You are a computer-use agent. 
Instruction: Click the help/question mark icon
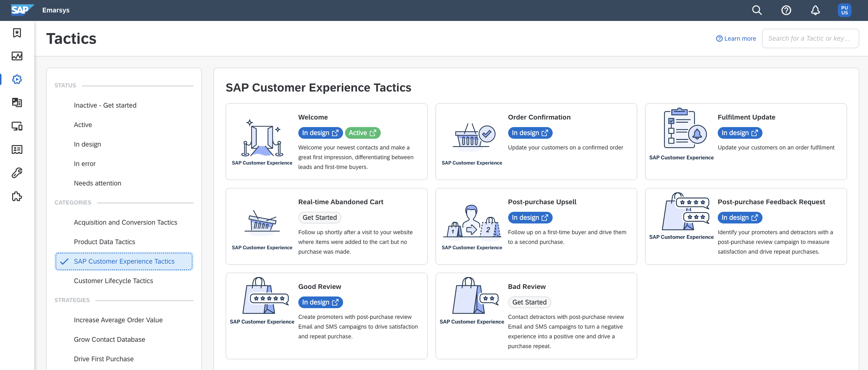tap(786, 10)
